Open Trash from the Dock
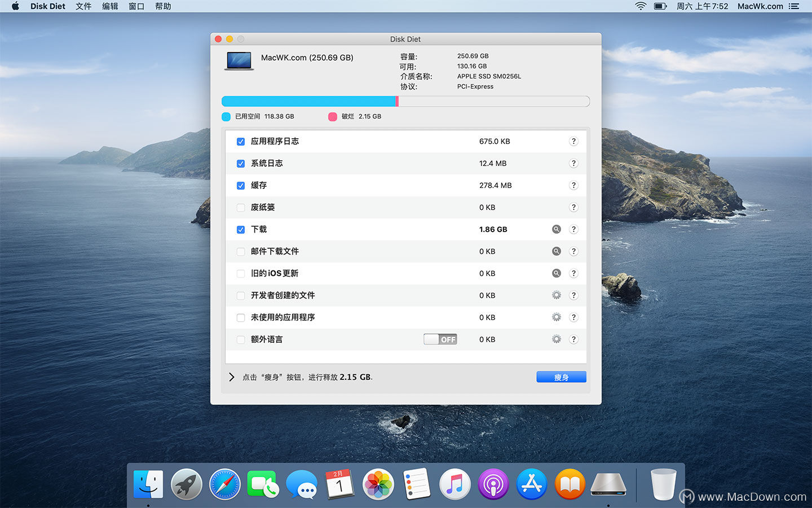This screenshot has width=812, height=508. click(663, 484)
